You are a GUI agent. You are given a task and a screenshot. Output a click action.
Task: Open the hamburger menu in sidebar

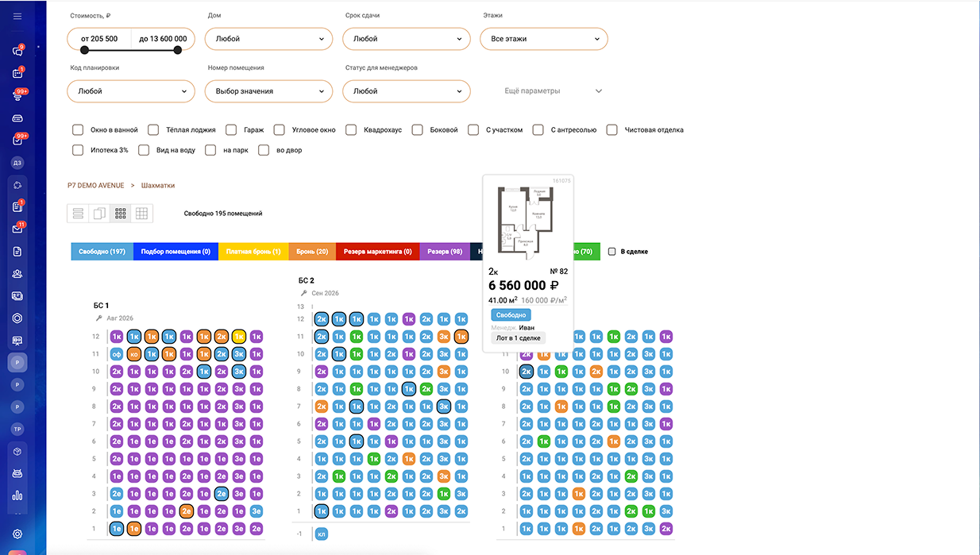17,16
